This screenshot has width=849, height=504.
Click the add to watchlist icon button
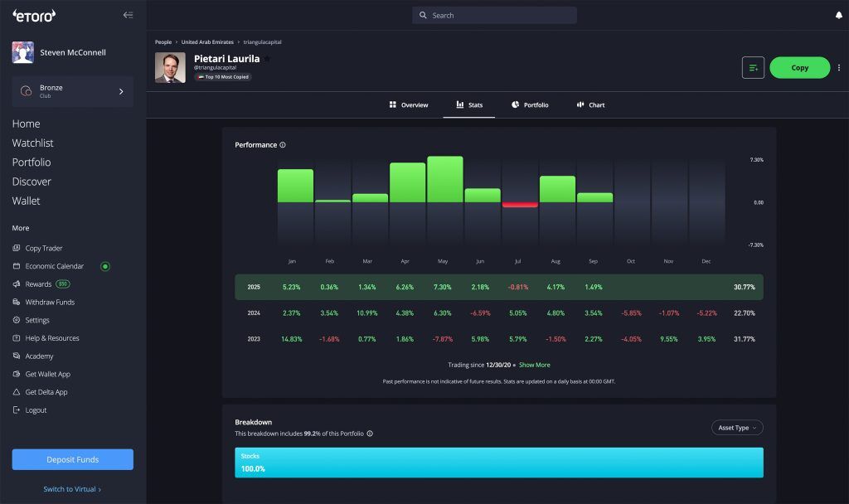point(753,68)
